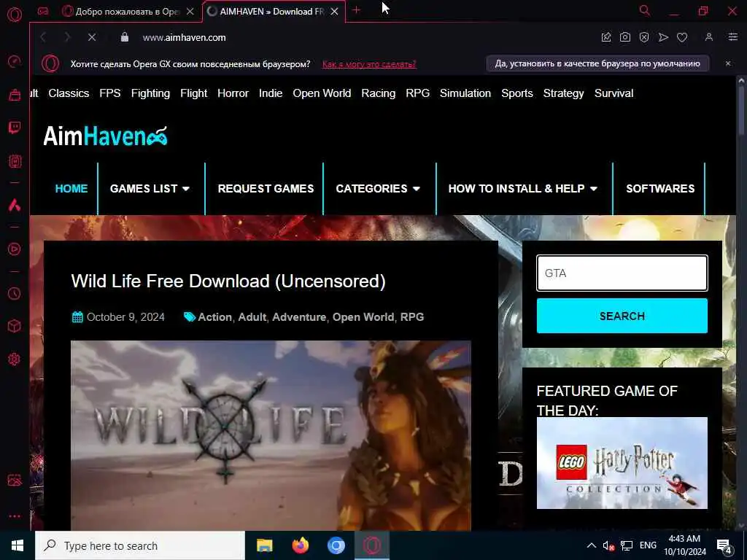
Task: Open the Open World top category link
Action: [322, 93]
